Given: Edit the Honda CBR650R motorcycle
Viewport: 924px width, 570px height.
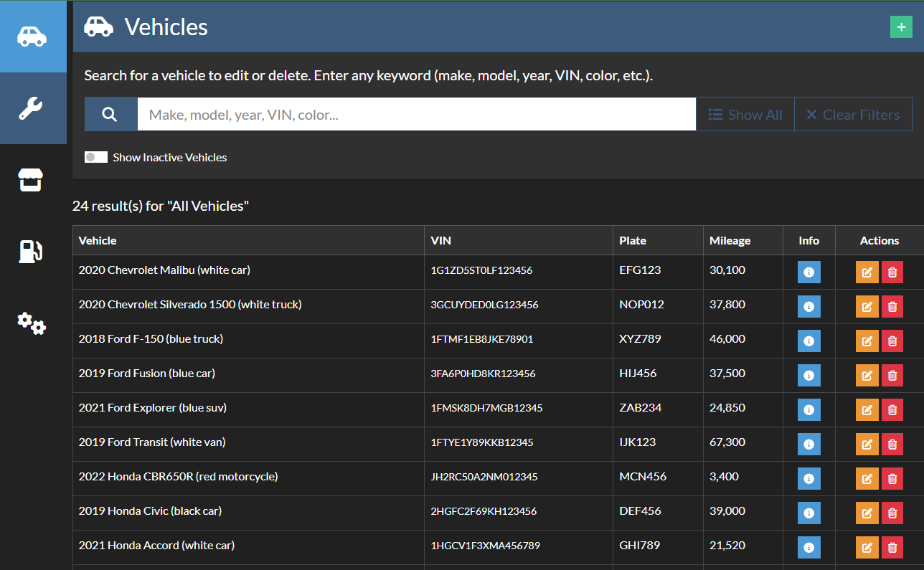Looking at the screenshot, I should pos(867,478).
